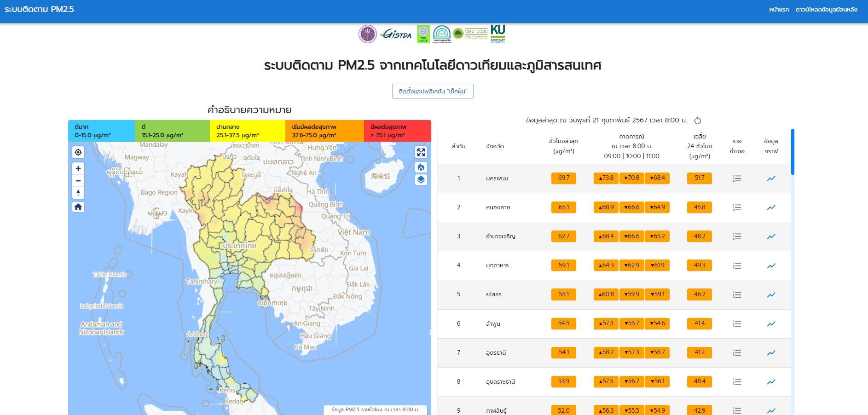Select the เริ่มมีผลต่อสุขภาพ orange legend swatch
The image size is (868, 415).
pyautogui.click(x=324, y=131)
